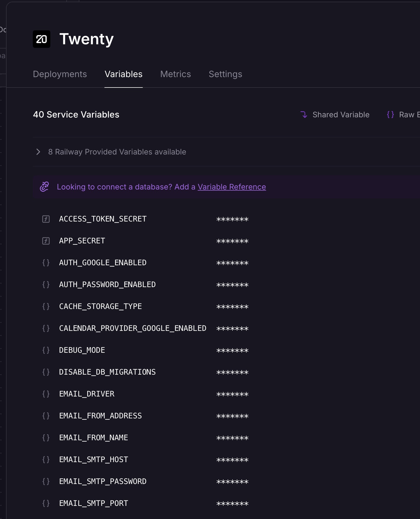Click the Shared Variable arrow icon
420x519 pixels.
(304, 115)
